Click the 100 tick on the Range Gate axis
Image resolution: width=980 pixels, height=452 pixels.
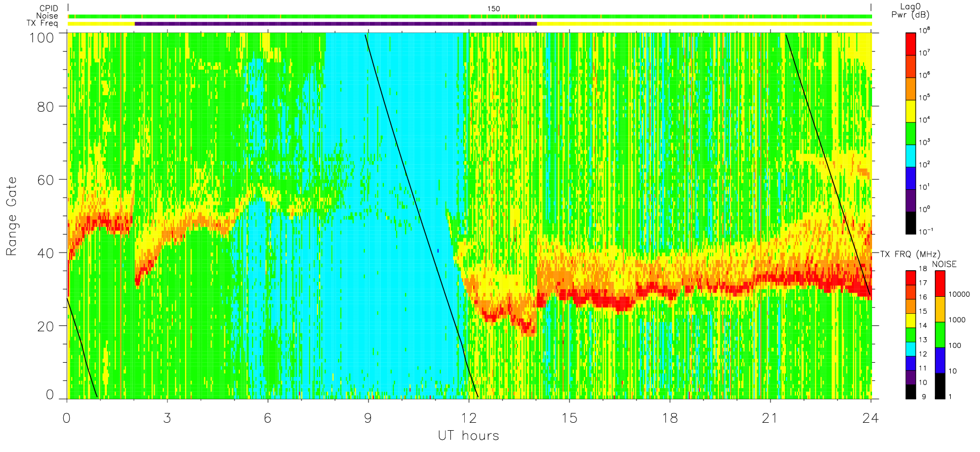(x=41, y=38)
